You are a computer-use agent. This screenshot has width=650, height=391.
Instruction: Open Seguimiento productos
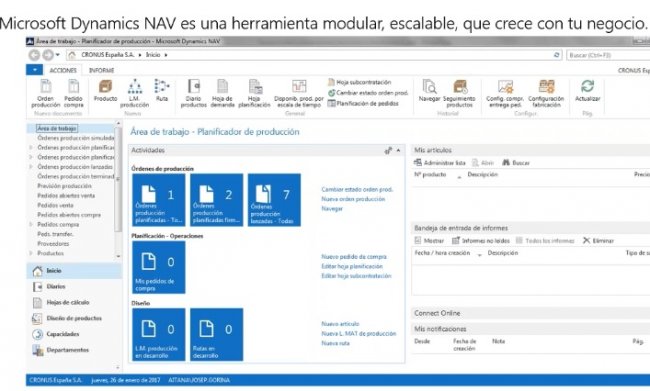coord(459,93)
